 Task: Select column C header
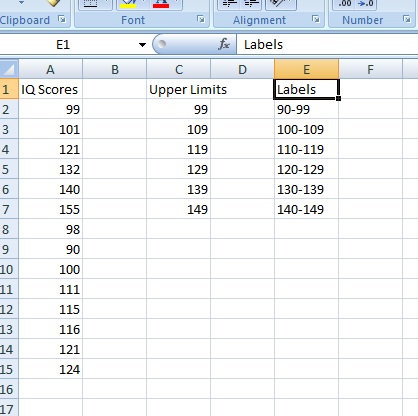(178, 69)
